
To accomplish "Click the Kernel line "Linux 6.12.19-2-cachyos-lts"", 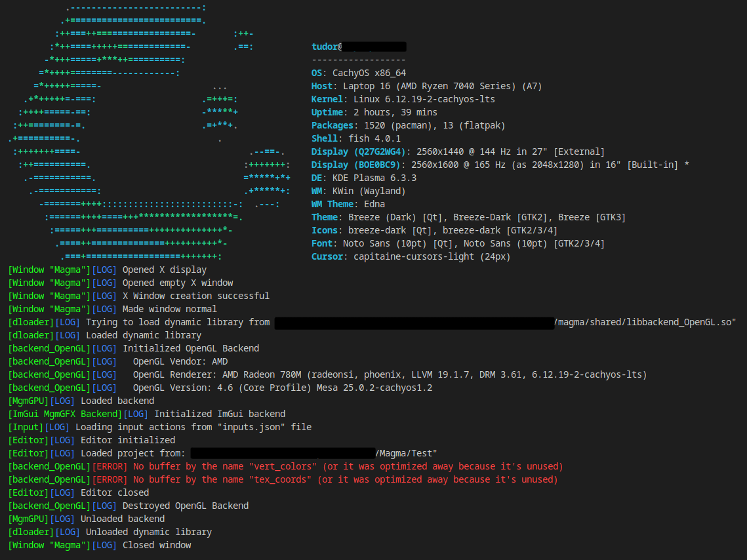I will (403, 99).
